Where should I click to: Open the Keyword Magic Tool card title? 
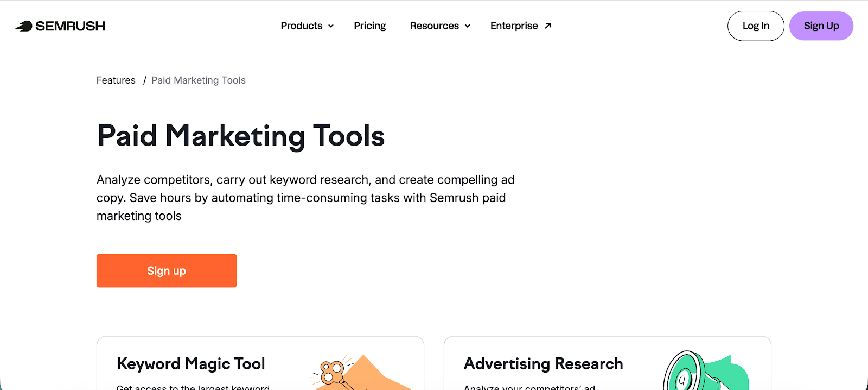point(191,363)
